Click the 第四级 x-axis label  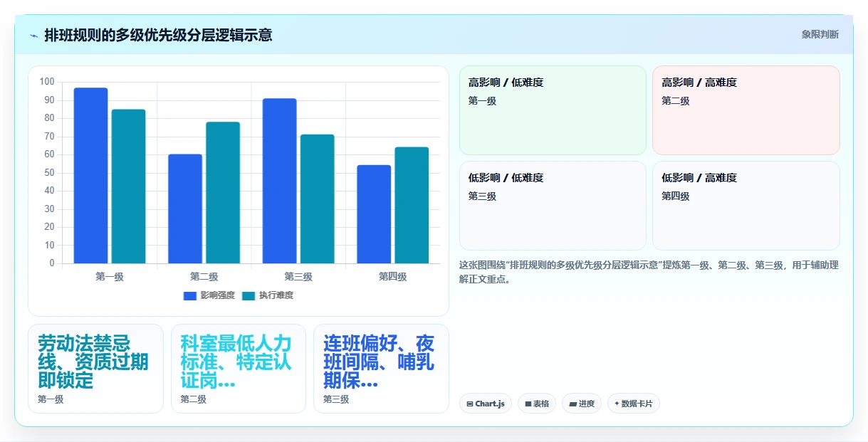click(x=393, y=277)
